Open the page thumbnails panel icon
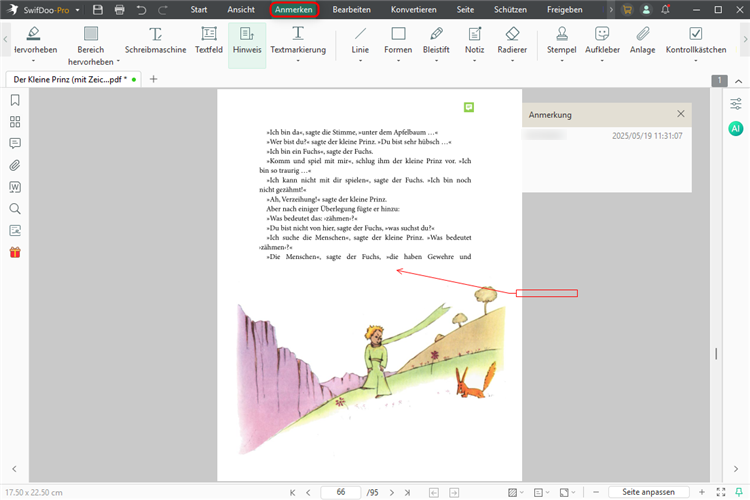Viewport: 750px width, 500px height. [15, 122]
